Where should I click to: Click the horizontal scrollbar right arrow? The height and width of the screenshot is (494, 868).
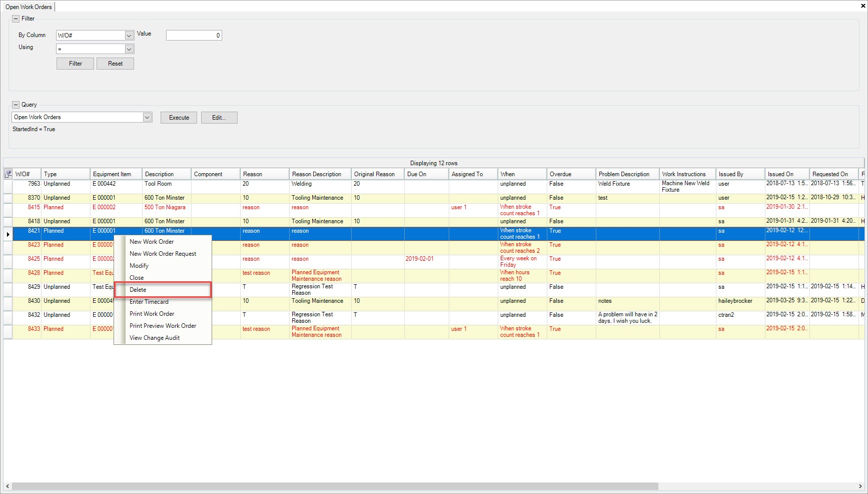861,486
